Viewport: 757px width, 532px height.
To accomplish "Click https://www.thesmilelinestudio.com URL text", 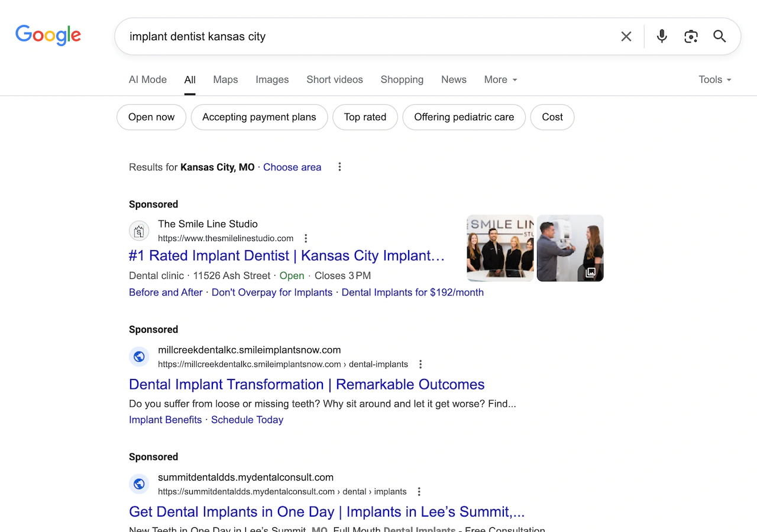I will (226, 239).
